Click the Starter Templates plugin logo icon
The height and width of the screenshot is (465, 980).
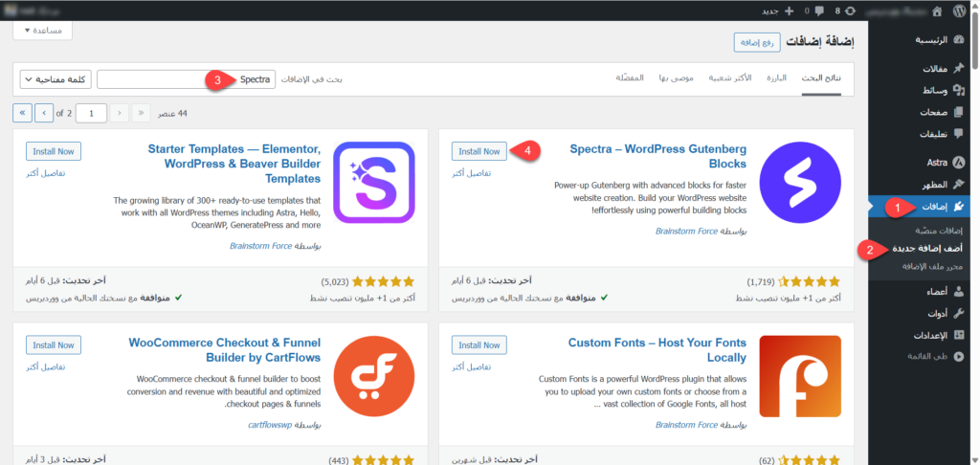tap(374, 183)
